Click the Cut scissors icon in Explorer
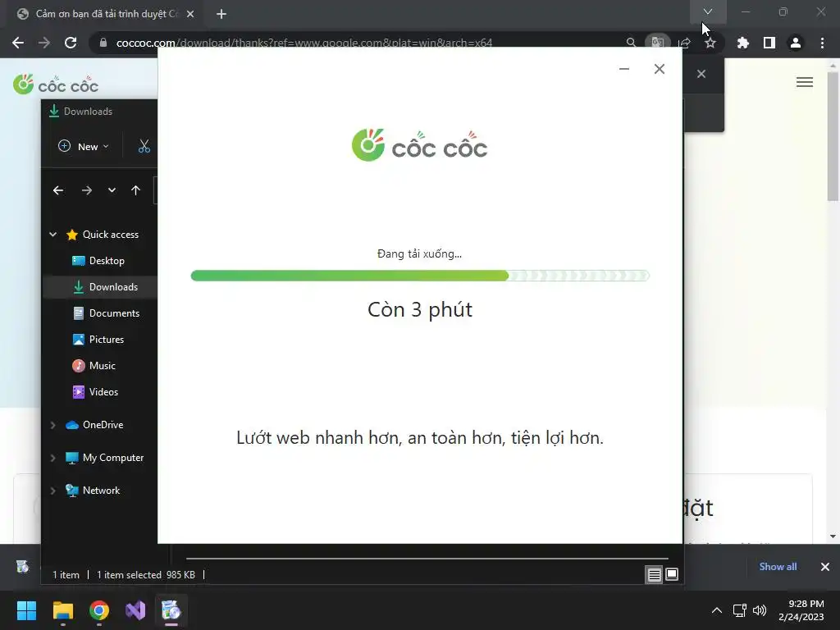The height and width of the screenshot is (630, 840). [144, 146]
